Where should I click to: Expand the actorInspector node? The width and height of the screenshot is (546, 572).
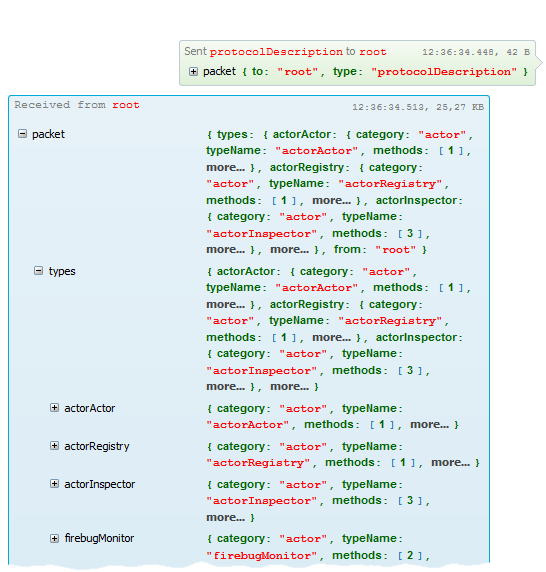pyautogui.click(x=54, y=484)
